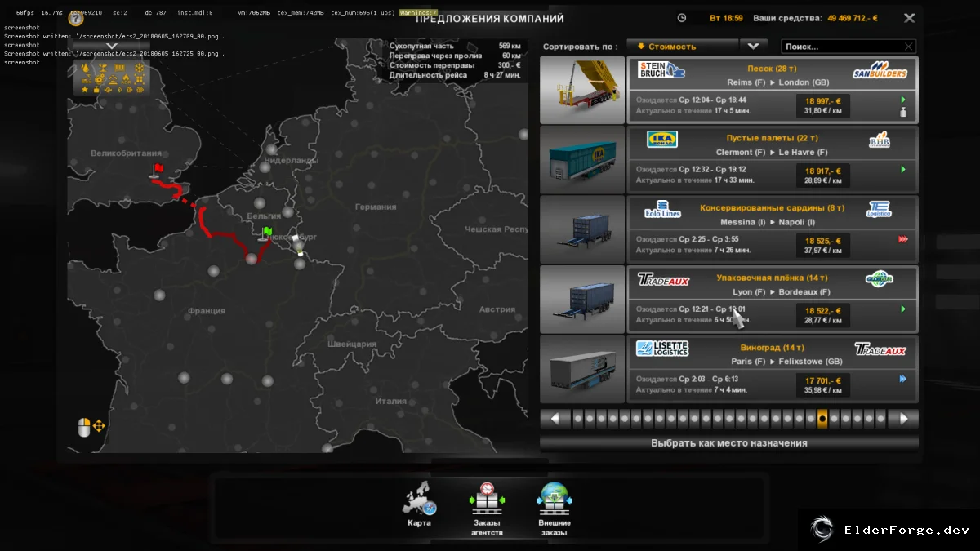Screen dimensions: 980x551
Task: Click the blue double arrow on grapes job
Action: click(x=903, y=380)
